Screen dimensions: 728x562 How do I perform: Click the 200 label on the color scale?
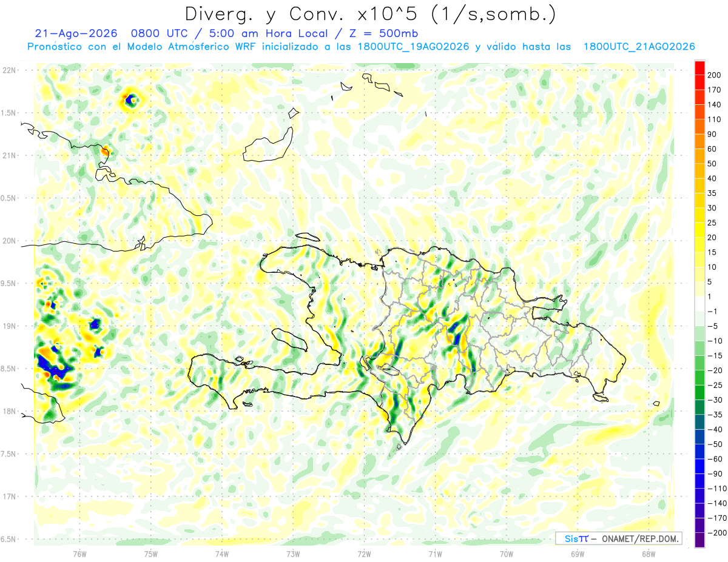point(713,75)
